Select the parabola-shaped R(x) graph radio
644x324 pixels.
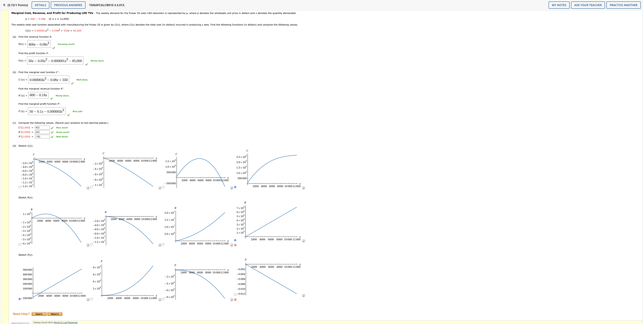[x=20, y=244]
